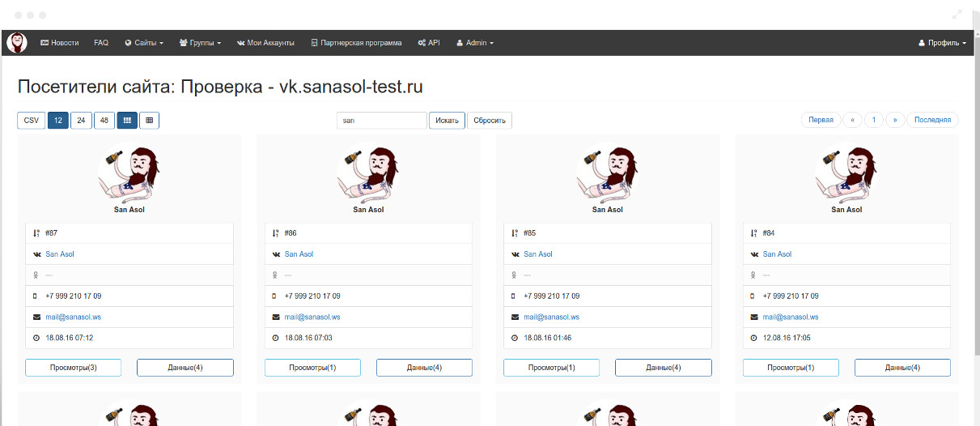
Task: Expand the Профиль dropdown
Action: [942, 43]
